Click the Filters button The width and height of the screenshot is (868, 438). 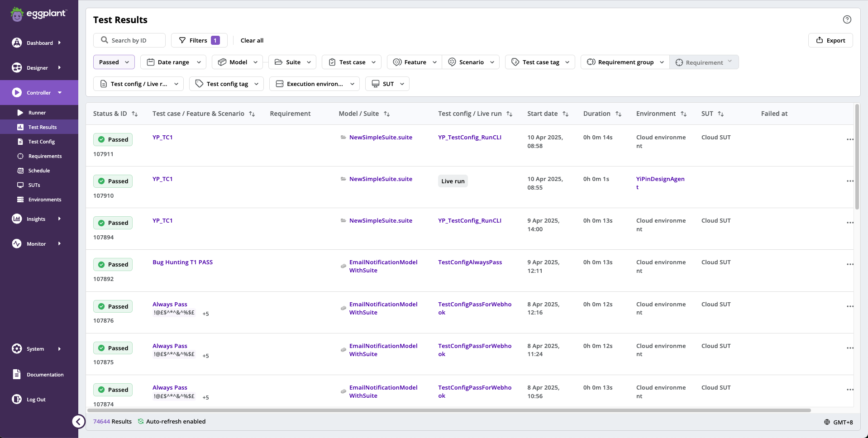click(x=199, y=40)
